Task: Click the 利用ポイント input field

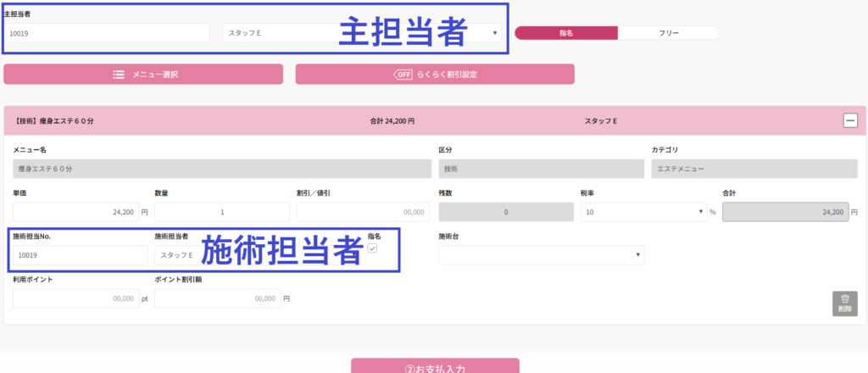Action: point(75,298)
